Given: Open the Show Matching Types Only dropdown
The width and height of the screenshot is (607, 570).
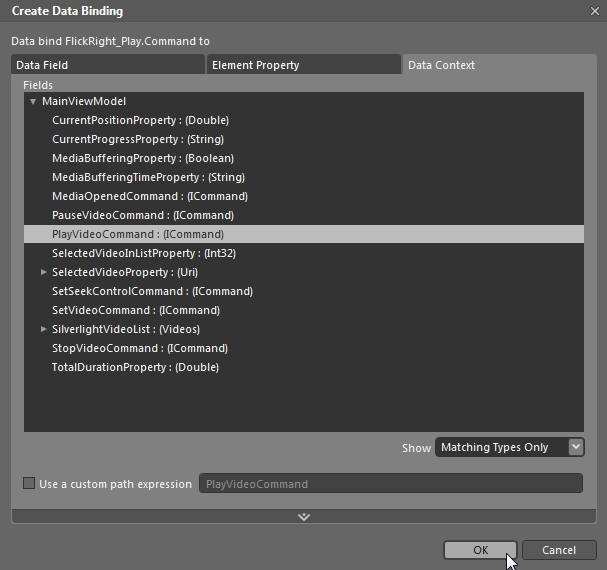Looking at the screenshot, I should (509, 447).
